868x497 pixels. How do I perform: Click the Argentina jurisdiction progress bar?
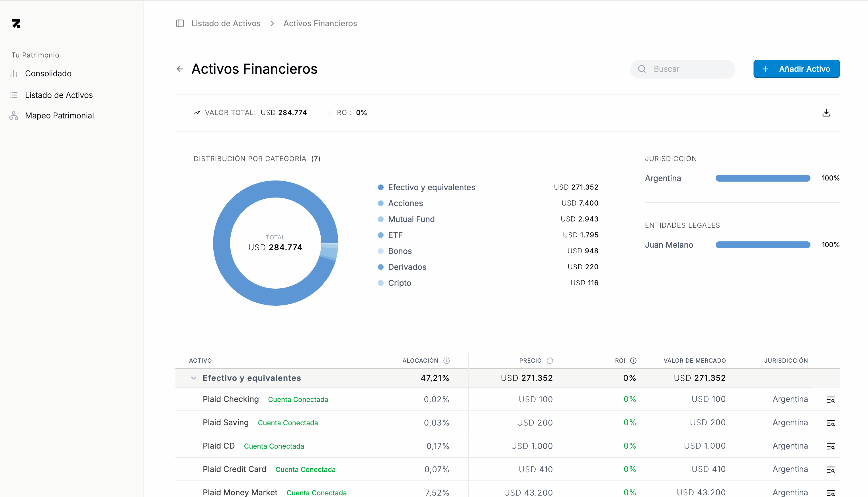[x=762, y=178]
